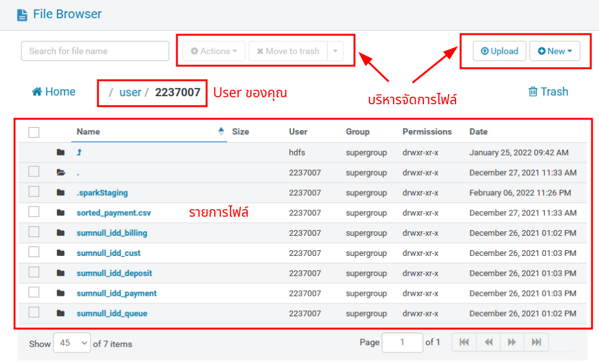Click the open folder icon for current directory
The width and height of the screenshot is (599, 364).
(x=61, y=172)
